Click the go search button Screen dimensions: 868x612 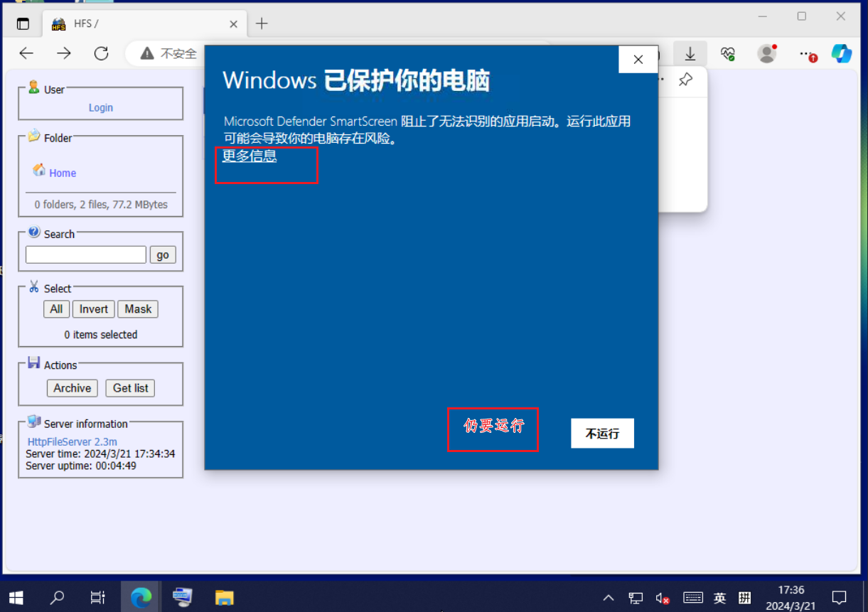click(x=163, y=254)
